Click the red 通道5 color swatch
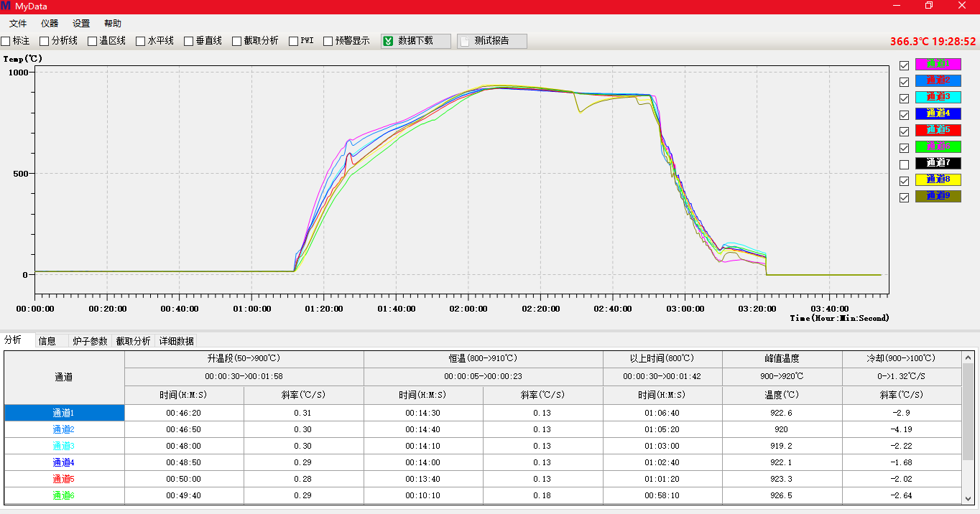The width and height of the screenshot is (980, 514). (x=938, y=130)
